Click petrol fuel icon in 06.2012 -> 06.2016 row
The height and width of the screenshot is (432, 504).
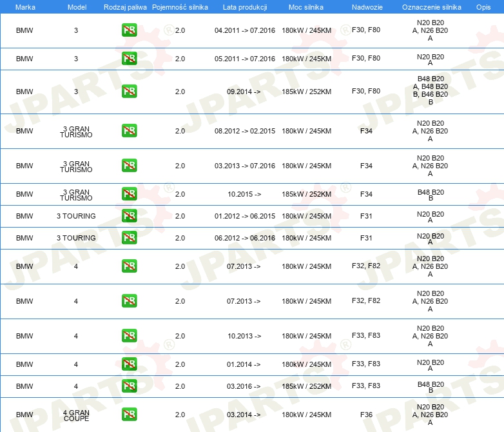click(129, 238)
